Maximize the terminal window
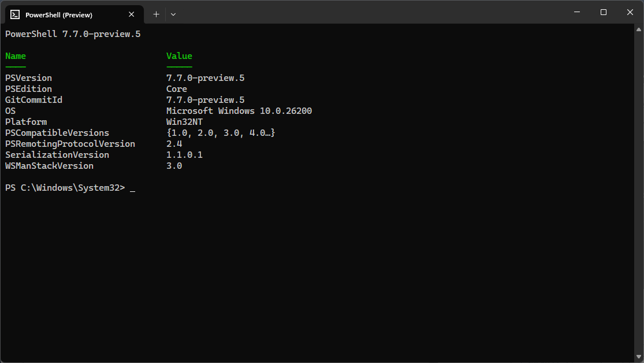 pos(604,12)
